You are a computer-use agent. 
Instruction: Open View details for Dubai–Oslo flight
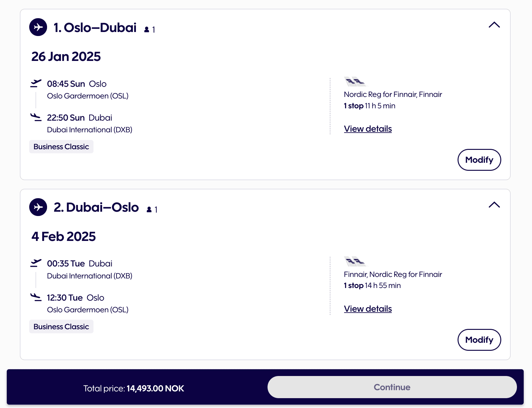point(368,309)
